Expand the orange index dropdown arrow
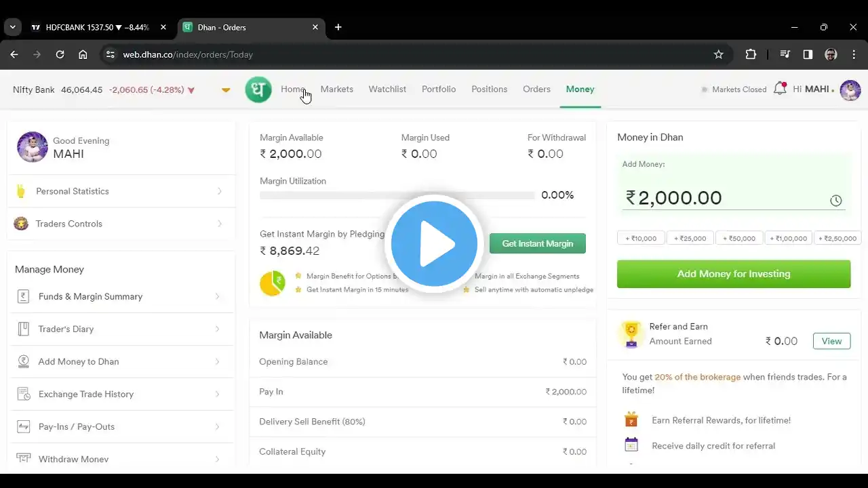The image size is (868, 488). (x=226, y=90)
